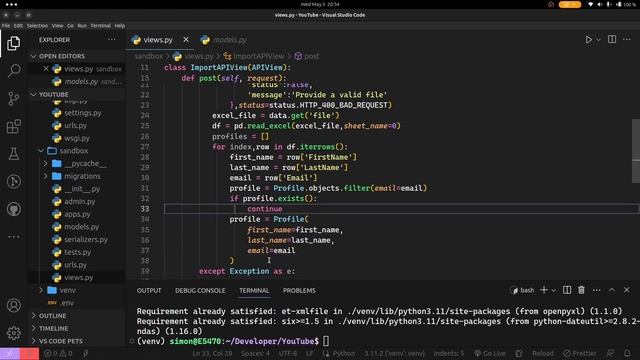
Task: Click Prettier in the status bar
Action: tap(580, 353)
